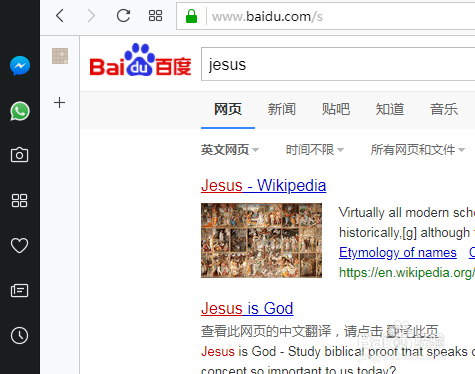Switch to the 贴吧 tab
This screenshot has height=374, width=475.
pyautogui.click(x=336, y=109)
